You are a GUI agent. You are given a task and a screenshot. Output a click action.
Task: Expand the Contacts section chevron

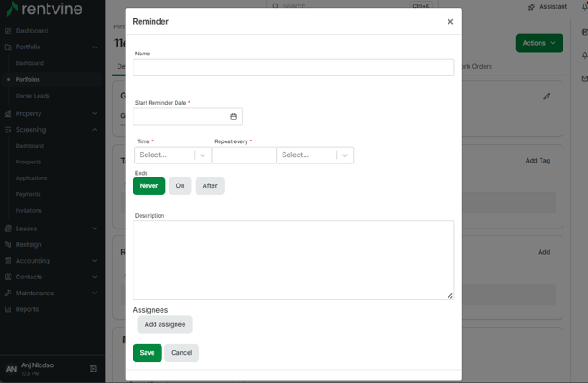click(x=95, y=277)
